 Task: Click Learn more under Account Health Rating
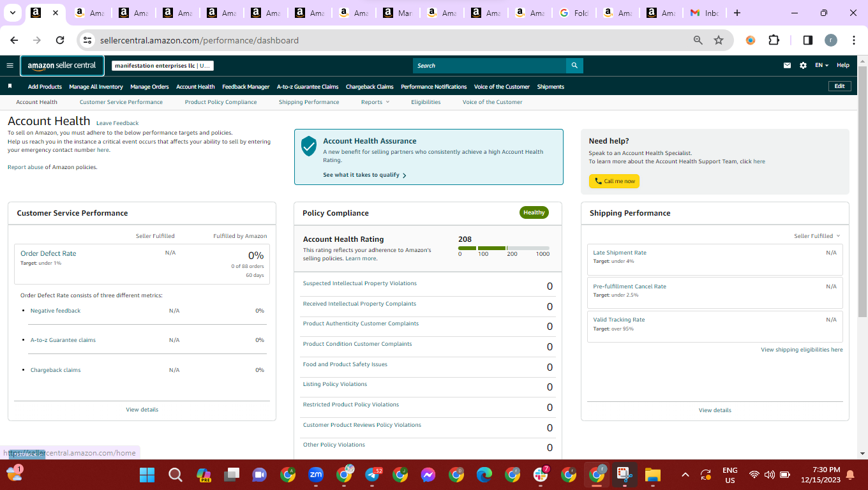pos(361,258)
